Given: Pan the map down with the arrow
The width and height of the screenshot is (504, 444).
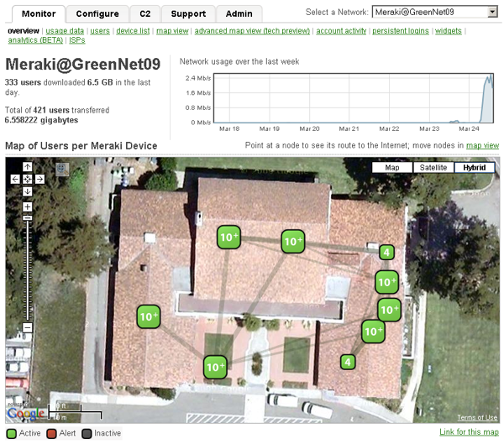Looking at the screenshot, I should click(x=28, y=191).
